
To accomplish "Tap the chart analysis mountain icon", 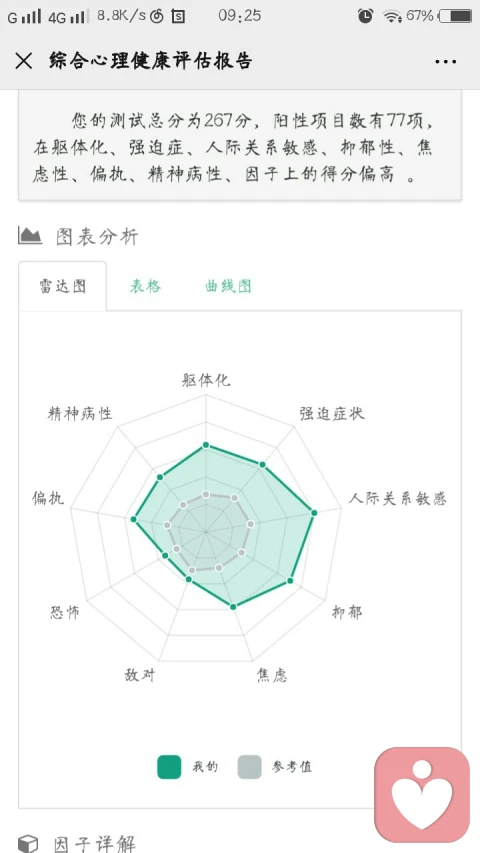I will 30,236.
